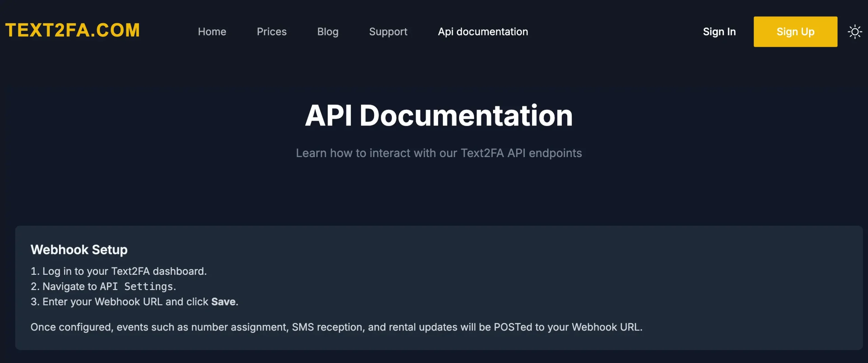
Task: Open the Home navigation link
Action: click(212, 32)
